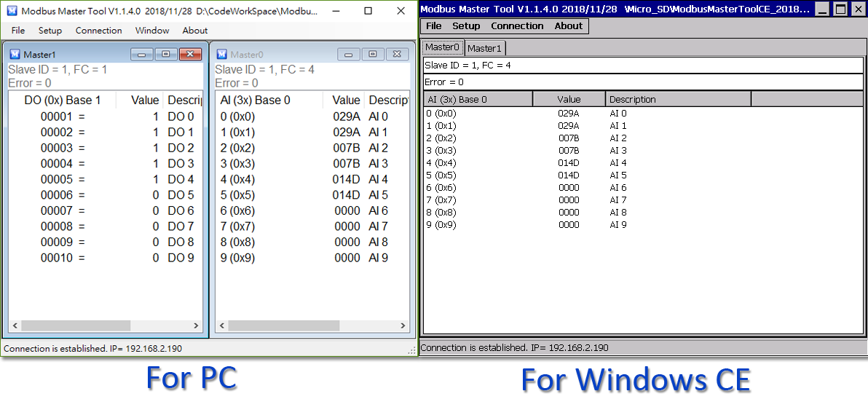This screenshot has width=868, height=399.
Task: Click Value column header in PC Master0 window
Action: coord(344,100)
